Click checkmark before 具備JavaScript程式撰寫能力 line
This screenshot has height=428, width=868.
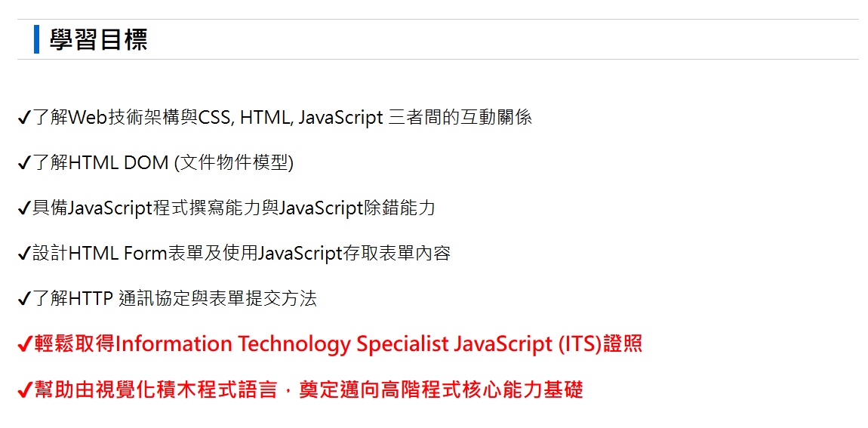tap(24, 209)
